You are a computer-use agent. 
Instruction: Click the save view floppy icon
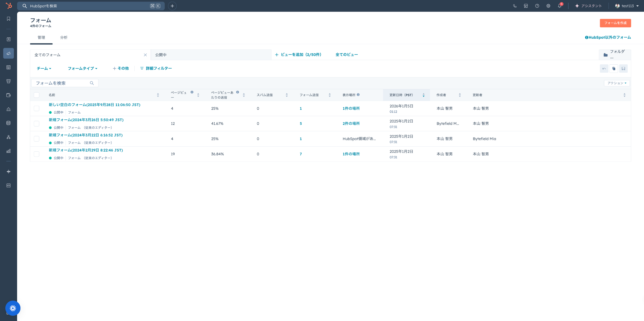click(623, 68)
